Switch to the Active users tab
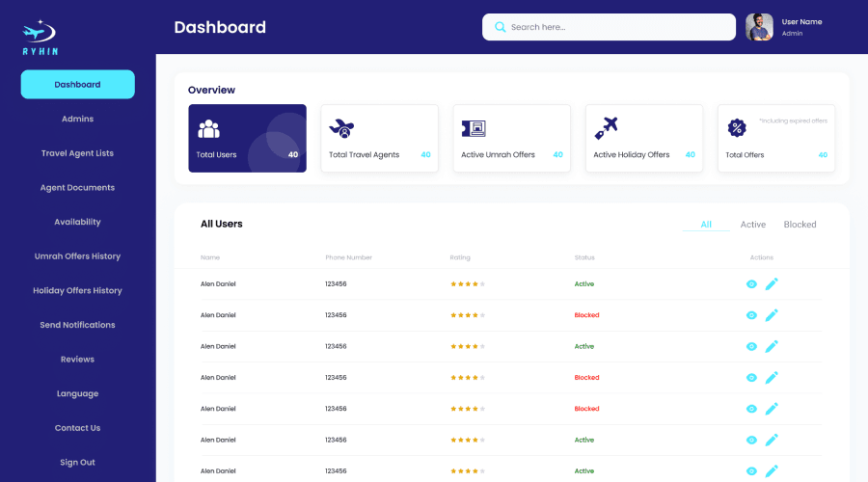 tap(752, 225)
